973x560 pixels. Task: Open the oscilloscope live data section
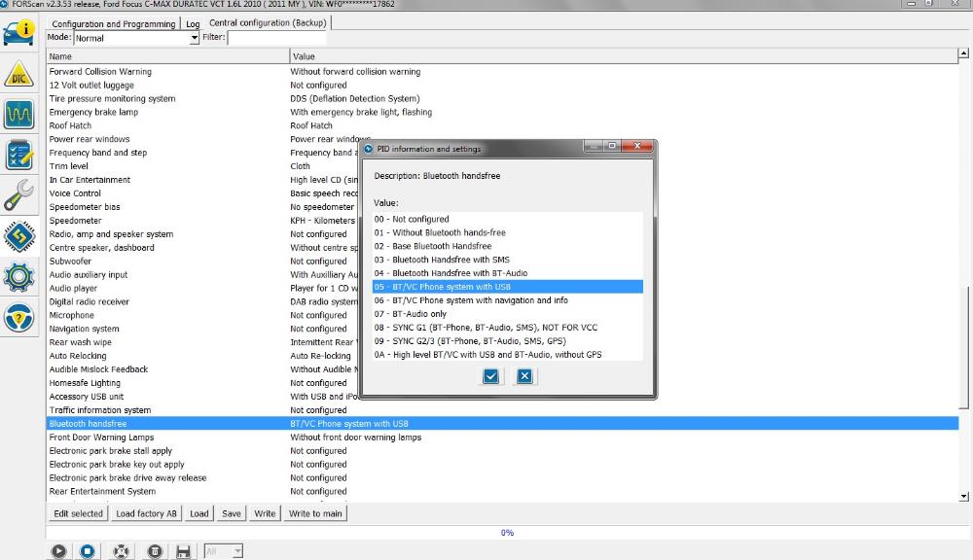(20, 115)
